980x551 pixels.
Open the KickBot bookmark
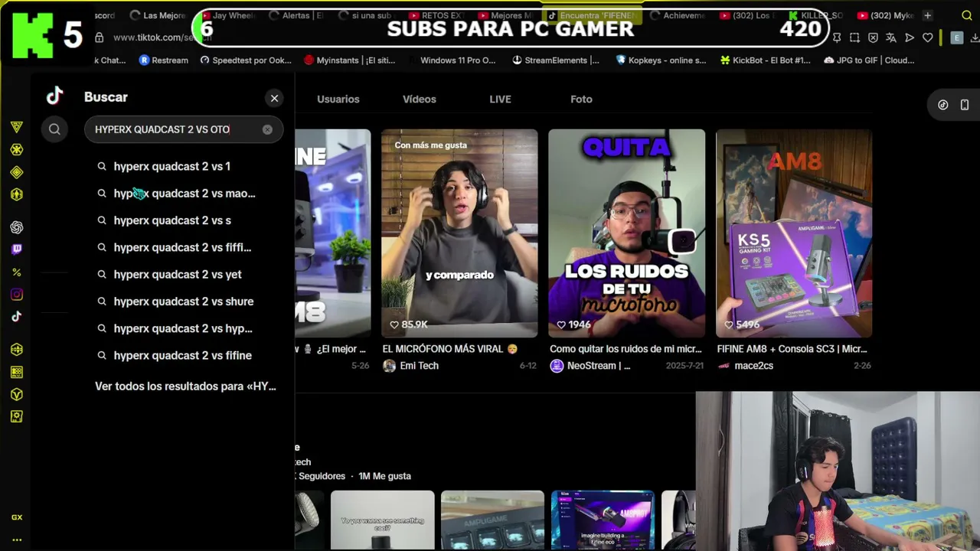pyautogui.click(x=765, y=60)
